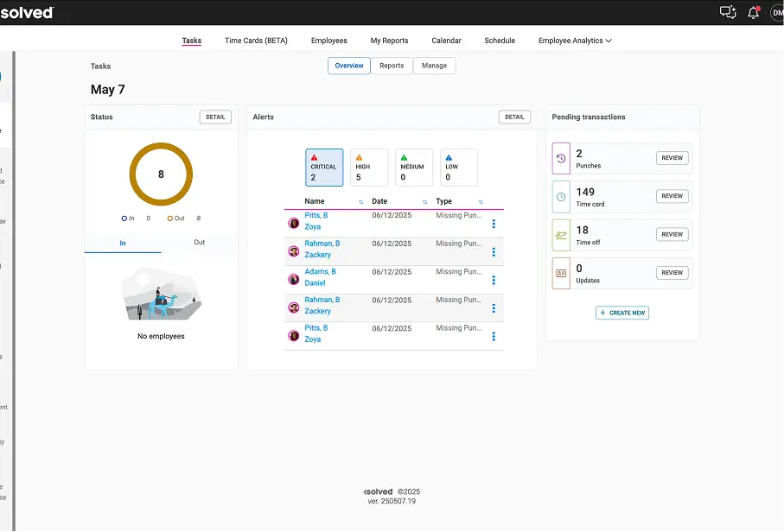Click the In legend marker under chart
Screen dimensions: 784x532
[x=124, y=218]
